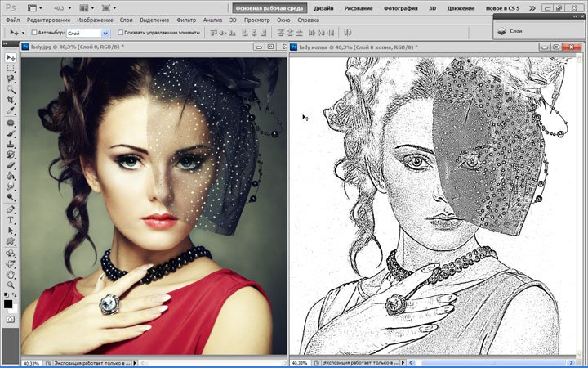
Task: Click the black foreground color swatch
Action: (x=8, y=303)
